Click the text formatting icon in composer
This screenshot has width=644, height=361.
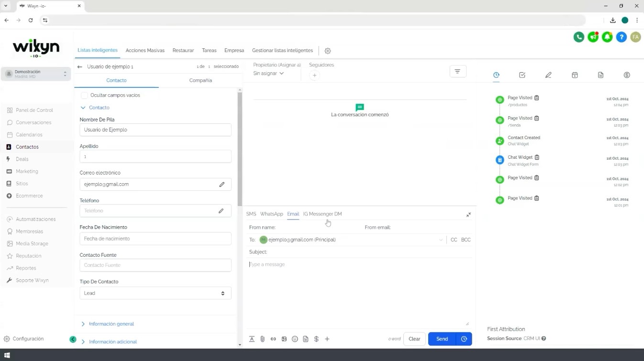[x=252, y=339]
